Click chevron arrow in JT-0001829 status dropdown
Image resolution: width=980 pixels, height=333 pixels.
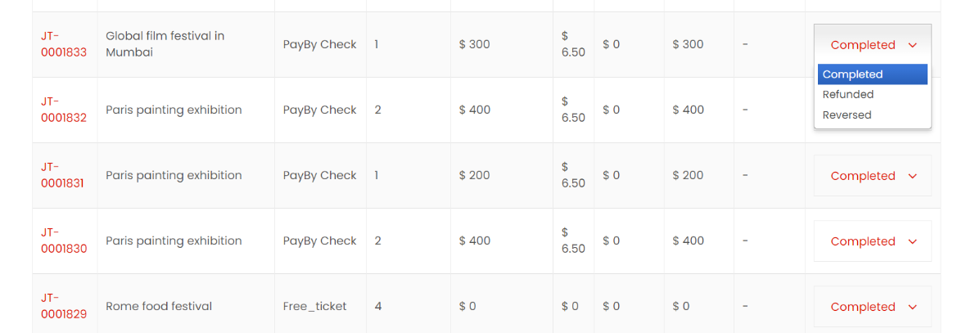tap(913, 307)
